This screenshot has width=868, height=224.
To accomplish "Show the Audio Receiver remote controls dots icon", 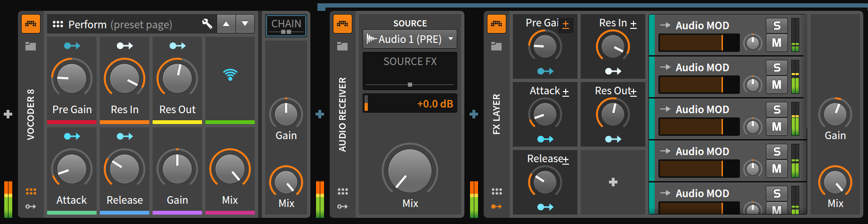I will coord(342,191).
